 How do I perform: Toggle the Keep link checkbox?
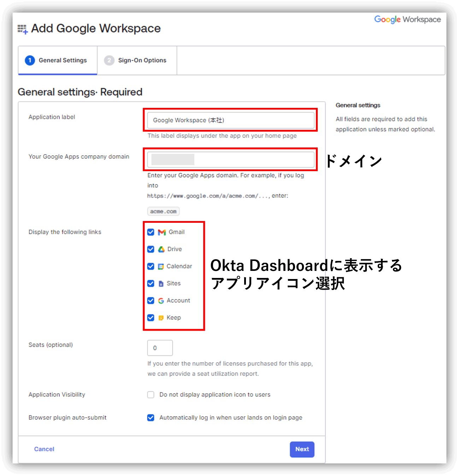click(151, 318)
